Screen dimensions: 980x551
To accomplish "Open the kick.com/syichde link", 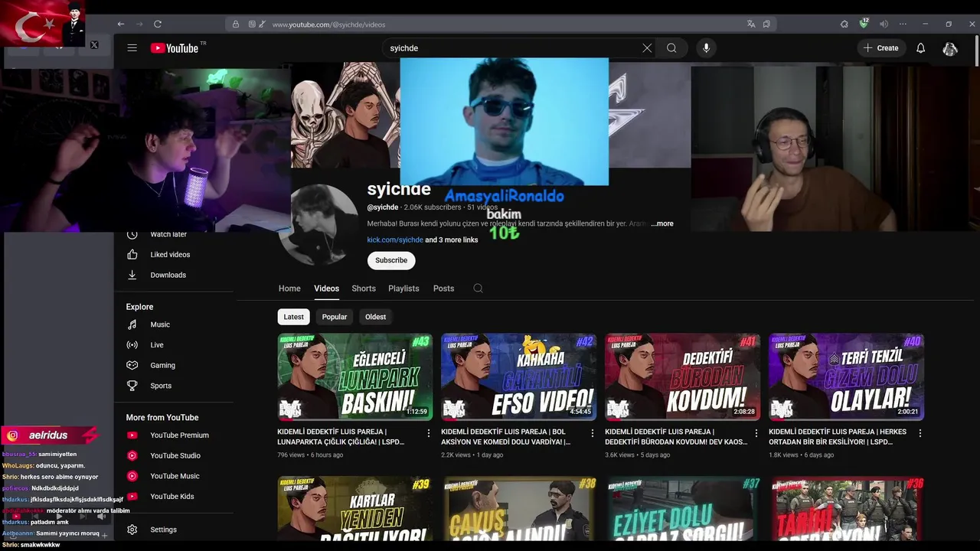I will [395, 240].
